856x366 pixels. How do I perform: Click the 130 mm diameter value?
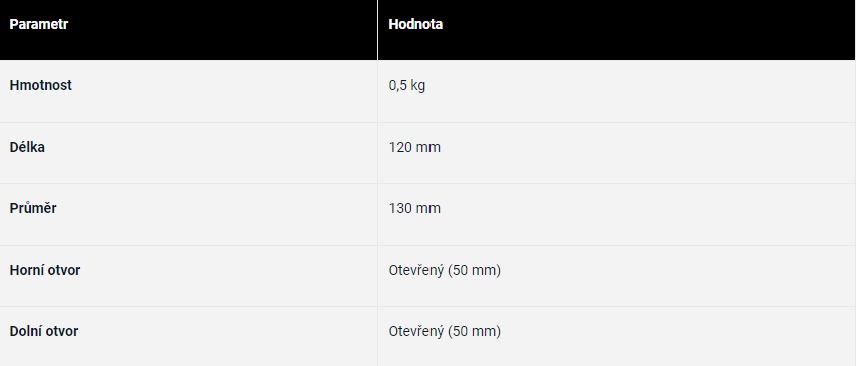[x=414, y=209]
